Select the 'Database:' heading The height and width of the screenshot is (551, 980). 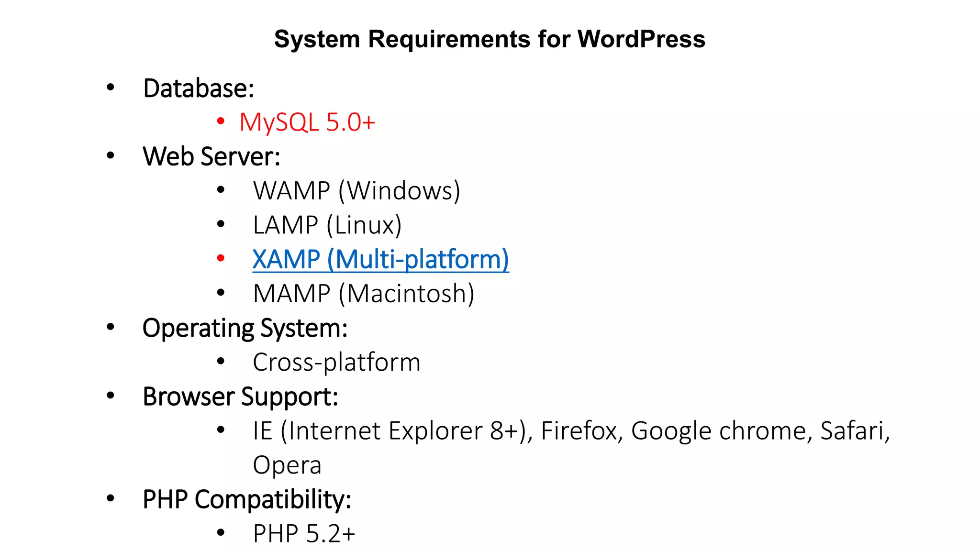coord(199,88)
